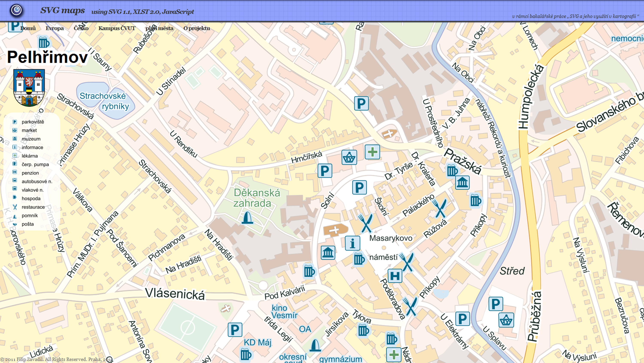The image size is (644, 363).
Task: Click the SVG maps round logo
Action: [17, 10]
